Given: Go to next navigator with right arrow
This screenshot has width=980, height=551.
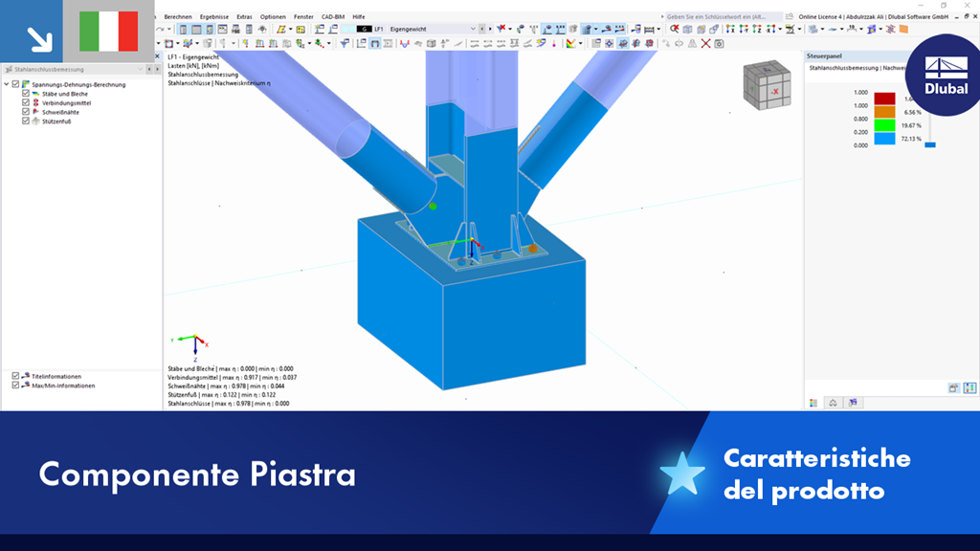Looking at the screenshot, I should click(x=157, y=69).
